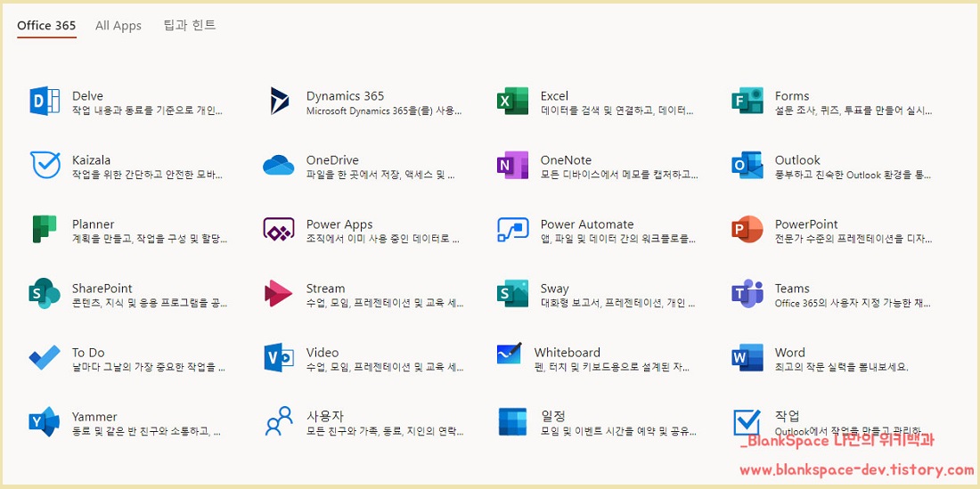Click the Sway name link
The image size is (980, 489).
(x=554, y=289)
